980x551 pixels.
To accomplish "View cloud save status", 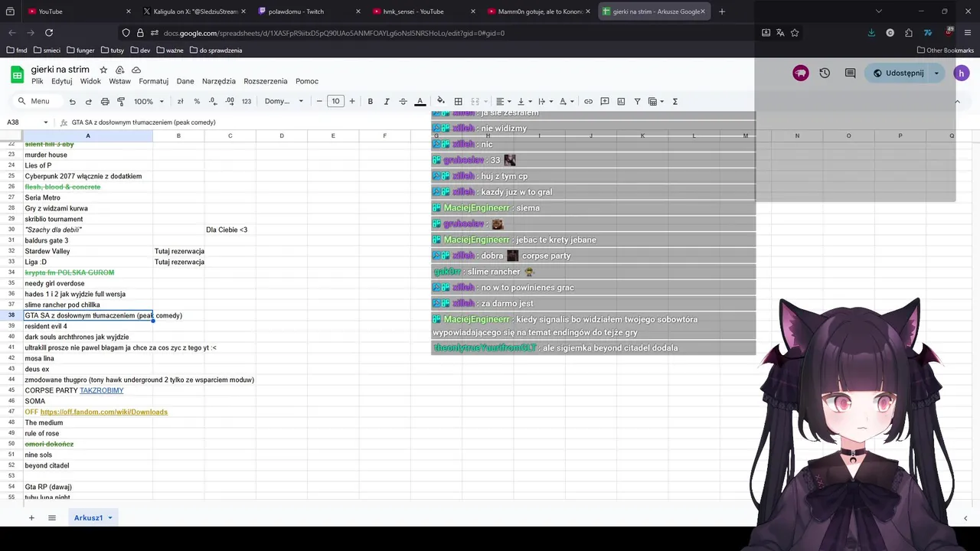I will [x=136, y=70].
